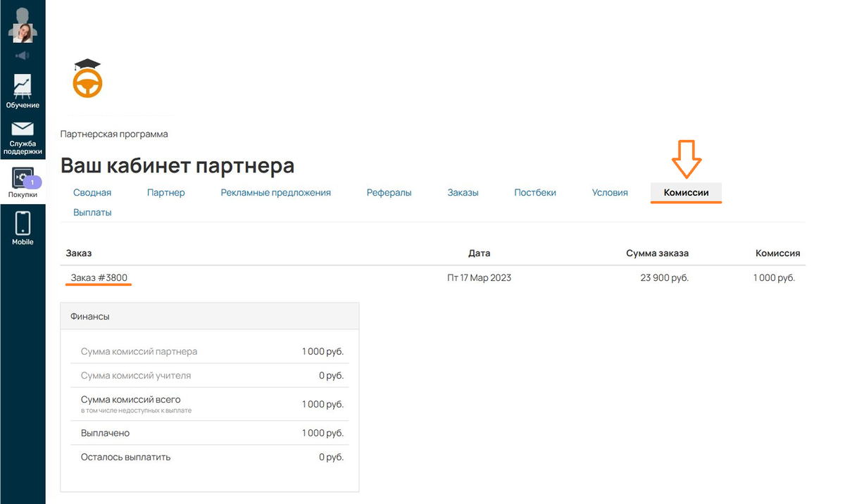This screenshot has width=845, height=504.
Task: Select Сумма комиссий всего row label
Action: point(131,399)
